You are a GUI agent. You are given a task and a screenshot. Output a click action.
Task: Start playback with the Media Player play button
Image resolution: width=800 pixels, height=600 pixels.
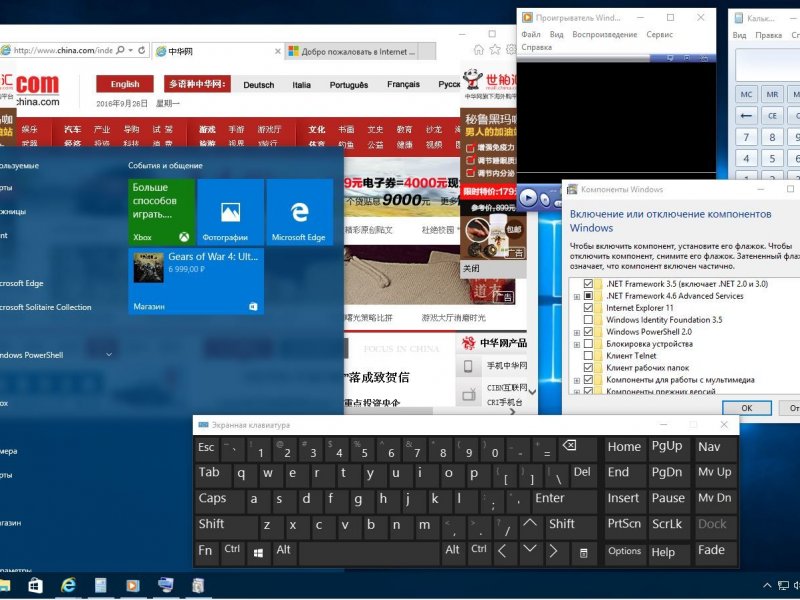528,197
